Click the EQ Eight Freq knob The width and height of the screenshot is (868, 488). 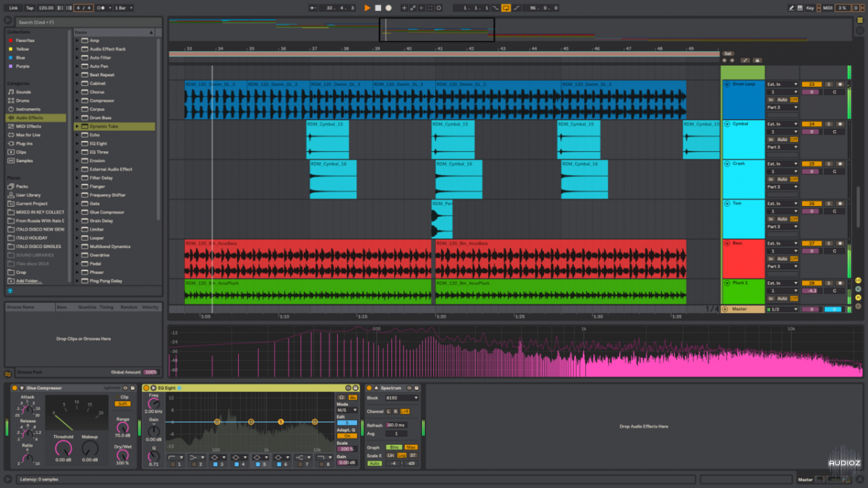point(153,403)
